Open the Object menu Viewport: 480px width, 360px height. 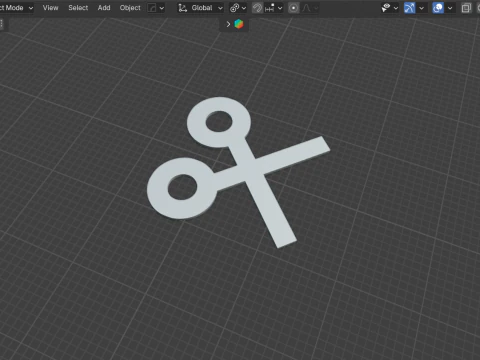tap(130, 8)
